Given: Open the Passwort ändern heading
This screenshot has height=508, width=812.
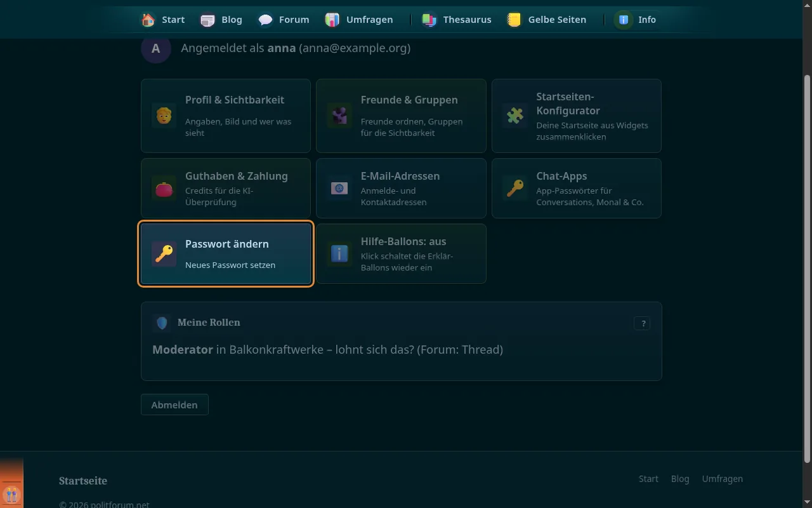Looking at the screenshot, I should pyautogui.click(x=227, y=244).
